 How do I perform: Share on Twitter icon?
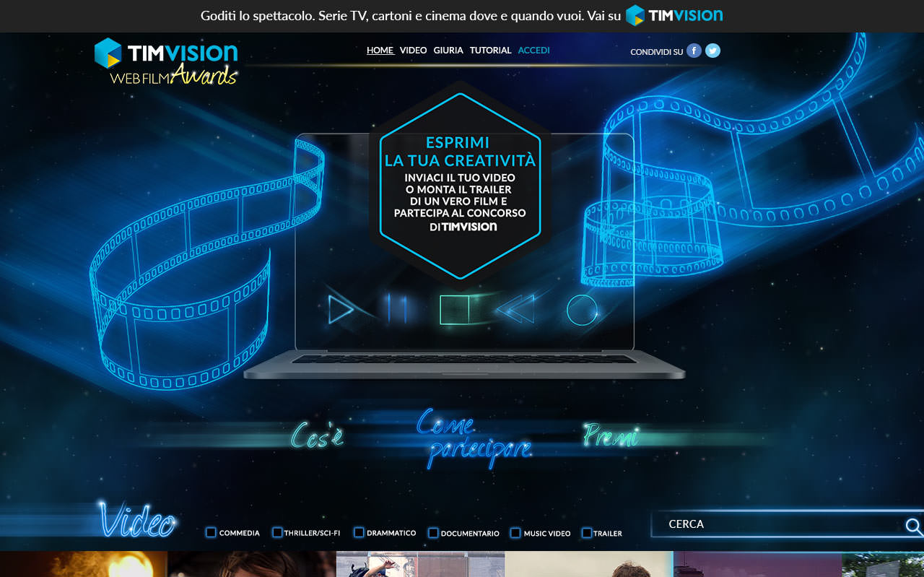pyautogui.click(x=712, y=51)
